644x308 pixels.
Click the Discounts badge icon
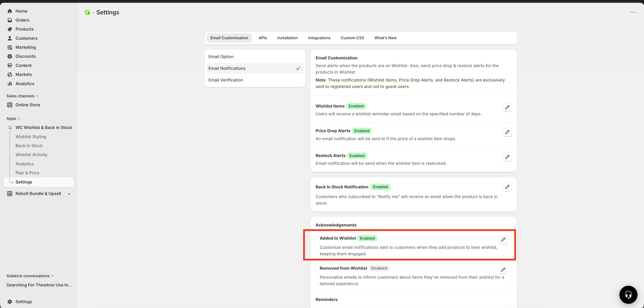(10, 56)
